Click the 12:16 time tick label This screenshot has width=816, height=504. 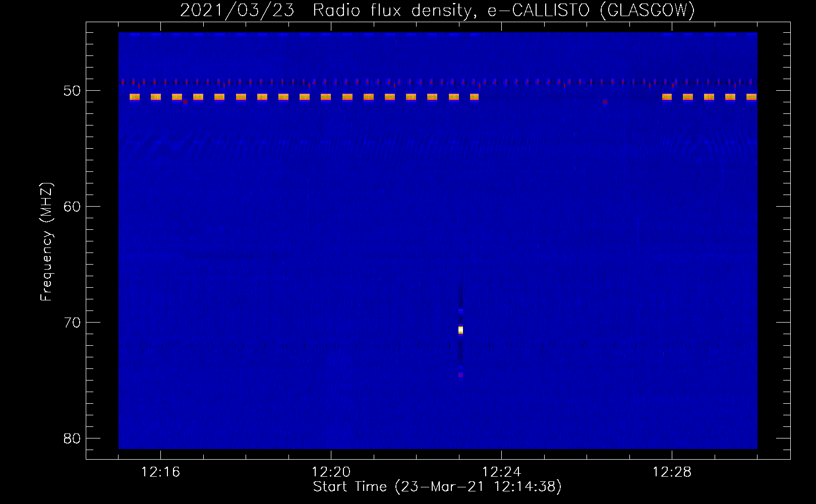[160, 472]
